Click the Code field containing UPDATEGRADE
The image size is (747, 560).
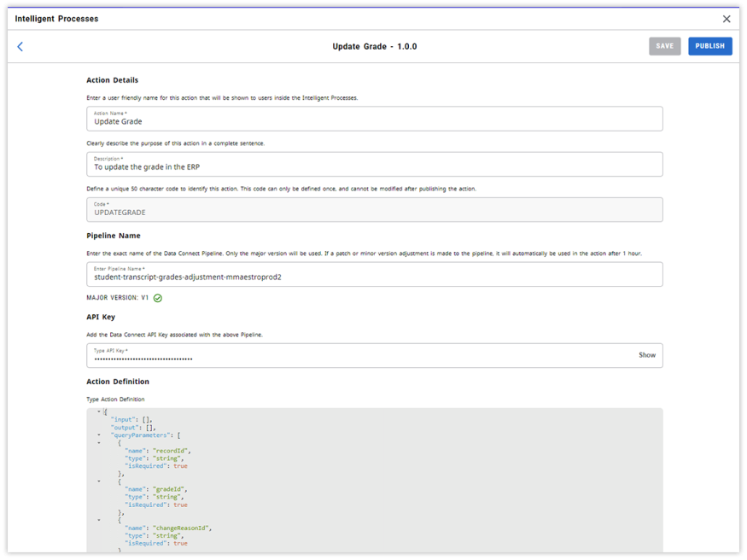click(x=374, y=210)
